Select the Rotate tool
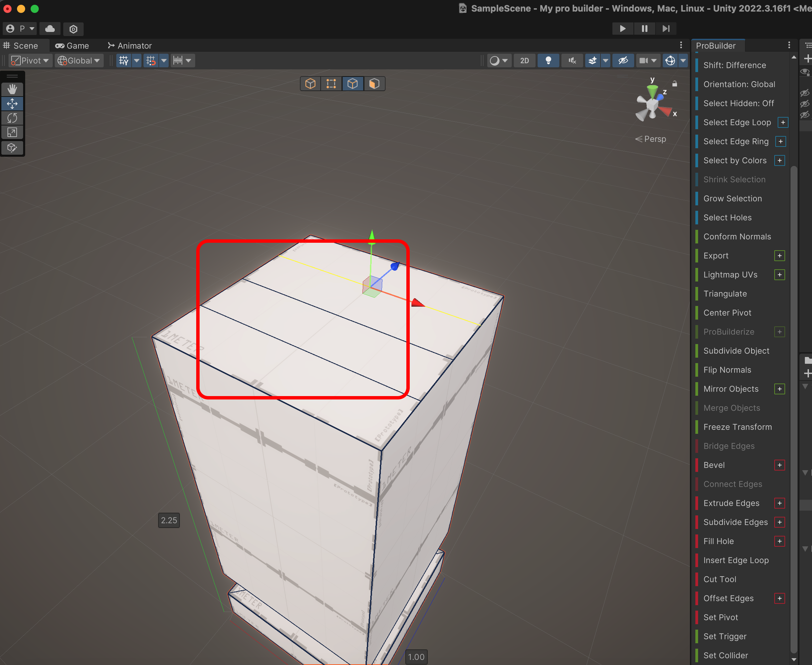Viewport: 812px width, 665px height. (x=12, y=118)
